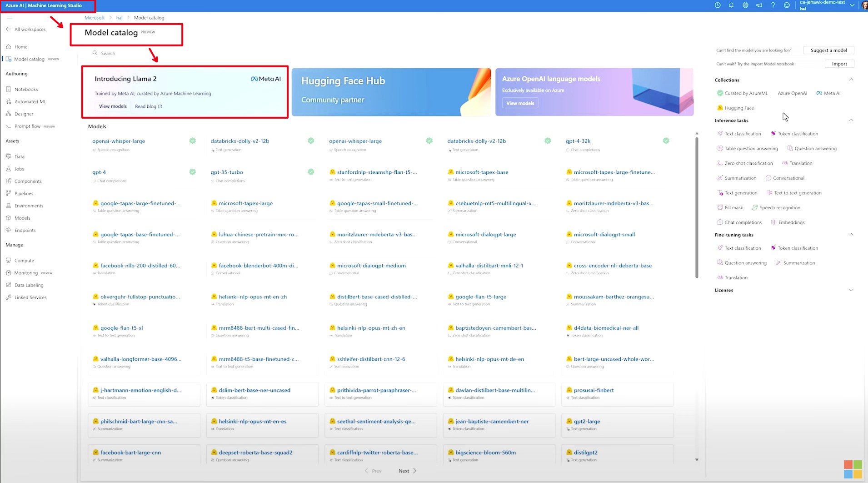
Task: Click the Pipelines sidebar icon
Action: pos(8,193)
